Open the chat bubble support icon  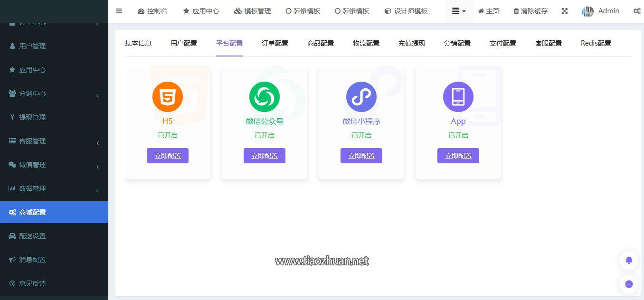629,284
